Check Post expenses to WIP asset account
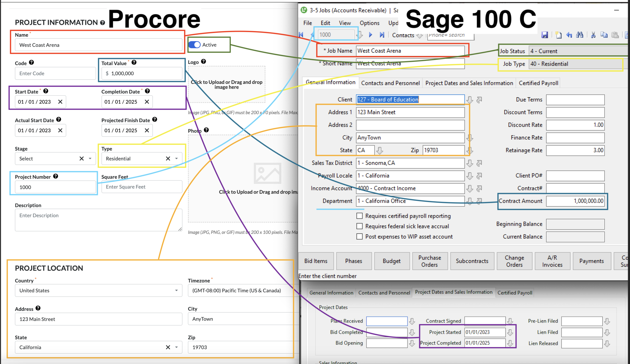630x364 pixels. (x=359, y=237)
